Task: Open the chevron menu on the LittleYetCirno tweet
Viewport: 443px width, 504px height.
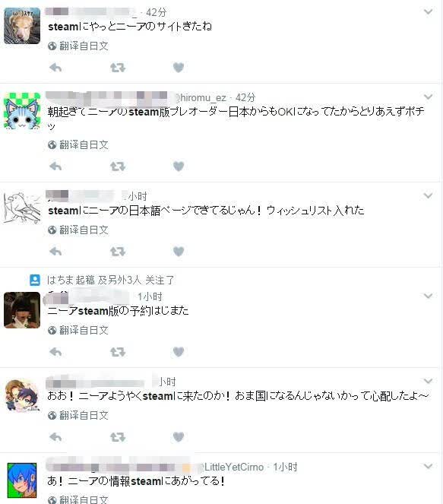Action: (429, 466)
